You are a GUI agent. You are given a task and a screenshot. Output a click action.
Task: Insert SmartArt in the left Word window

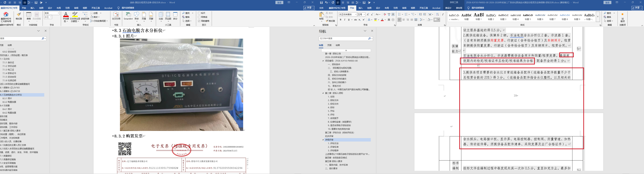(x=128, y=16)
